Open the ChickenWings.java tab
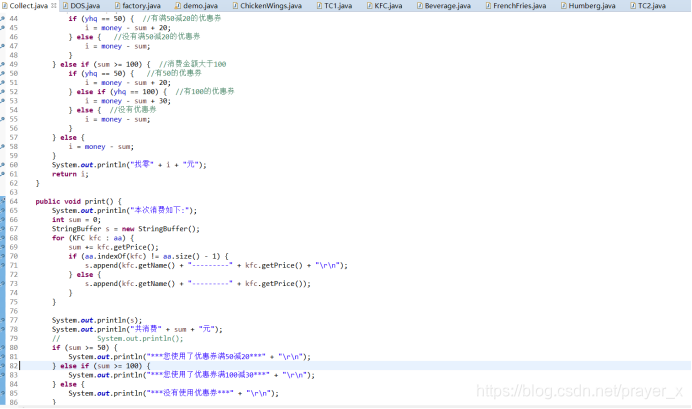692x409 pixels. coord(267,6)
